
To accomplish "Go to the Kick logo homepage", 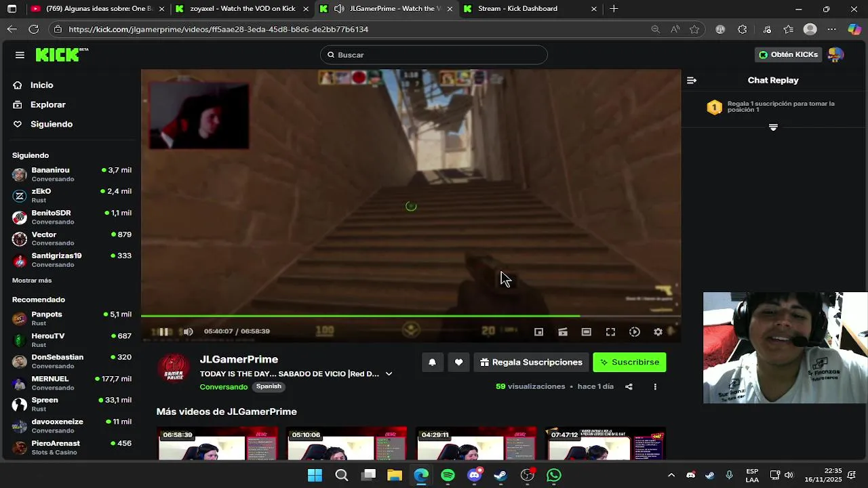I will (62, 55).
